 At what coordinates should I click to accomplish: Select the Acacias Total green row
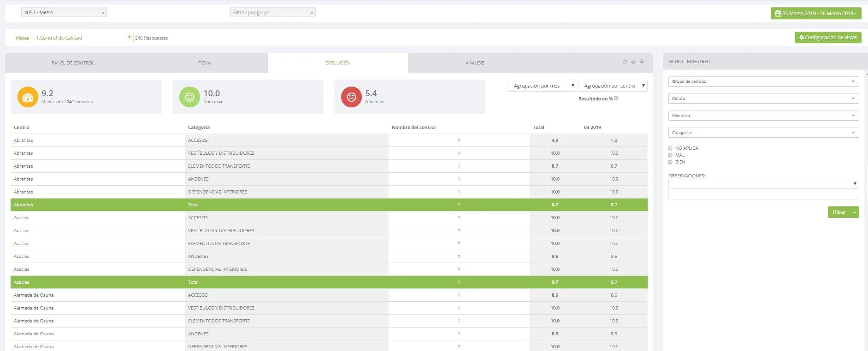[329, 282]
